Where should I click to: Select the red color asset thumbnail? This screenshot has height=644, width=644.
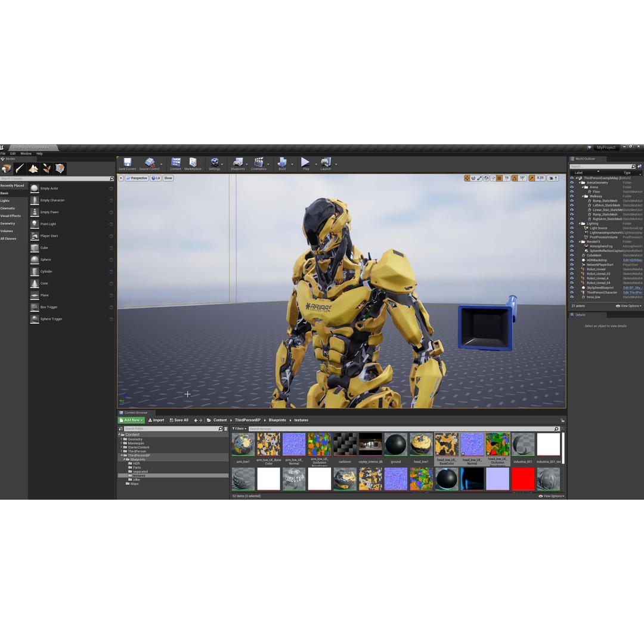524,479
